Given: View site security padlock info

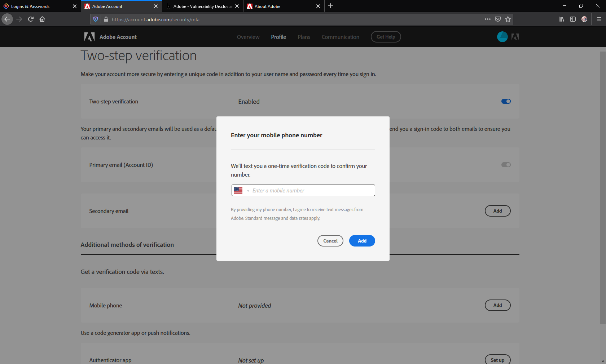Looking at the screenshot, I should pyautogui.click(x=106, y=19).
